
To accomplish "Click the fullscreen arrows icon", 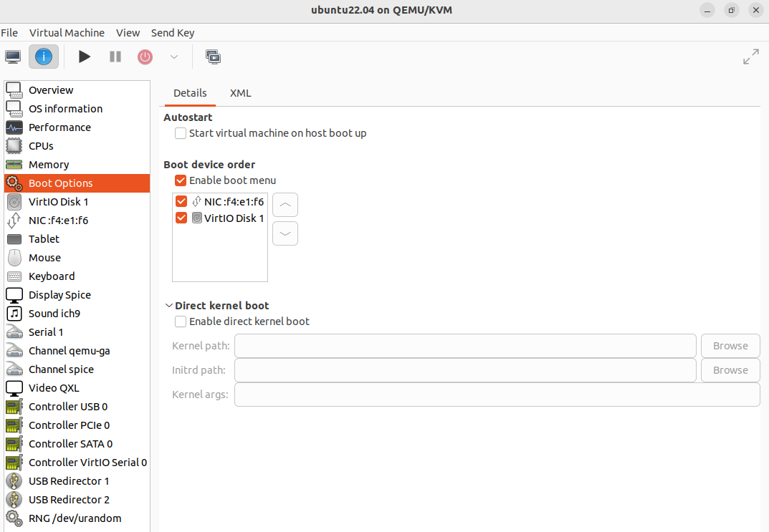I will [750, 57].
